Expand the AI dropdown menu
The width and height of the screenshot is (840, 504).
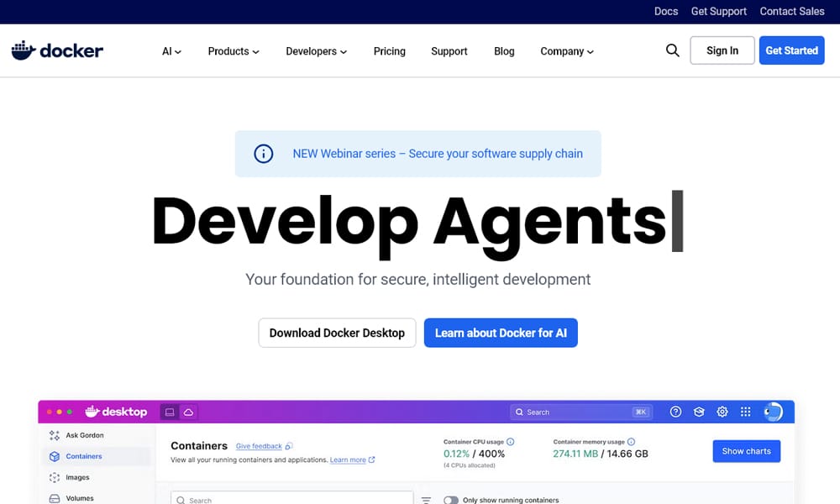pos(171,51)
